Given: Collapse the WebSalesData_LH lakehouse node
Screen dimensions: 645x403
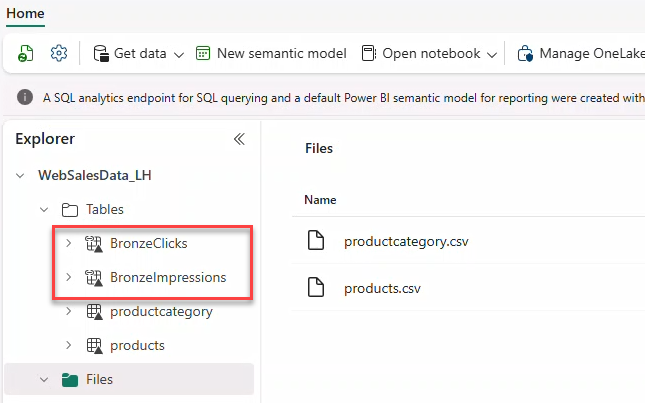Looking at the screenshot, I should [21, 175].
